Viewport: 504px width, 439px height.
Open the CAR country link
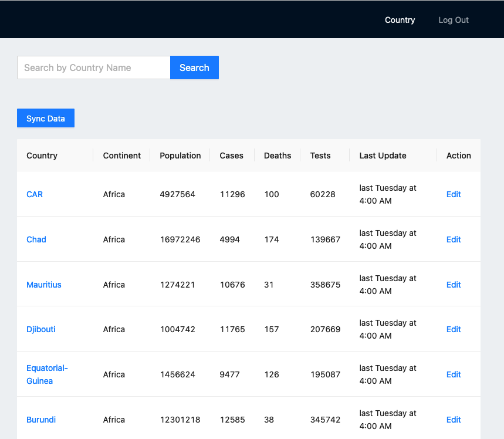point(35,194)
